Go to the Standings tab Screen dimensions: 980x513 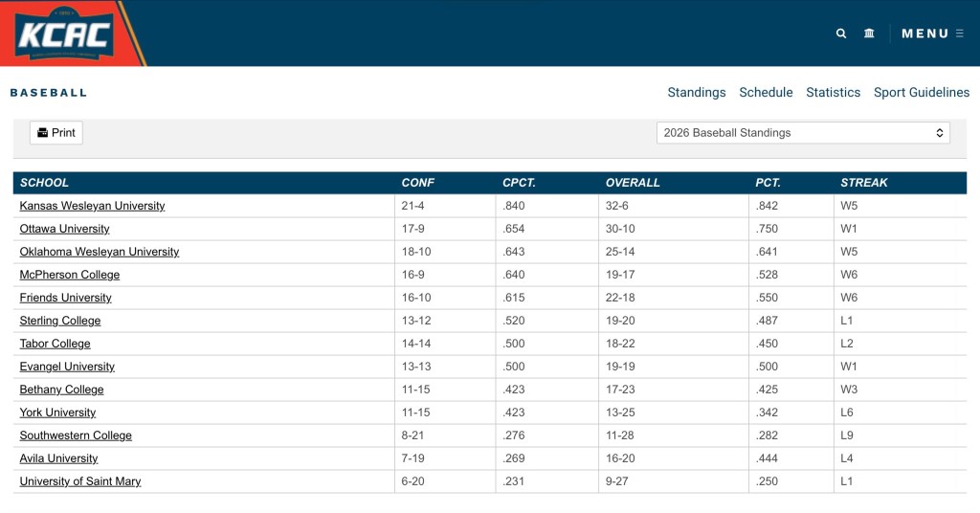click(x=697, y=93)
